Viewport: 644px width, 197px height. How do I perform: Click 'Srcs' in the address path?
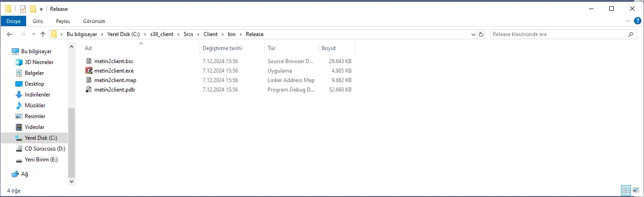pyautogui.click(x=188, y=34)
